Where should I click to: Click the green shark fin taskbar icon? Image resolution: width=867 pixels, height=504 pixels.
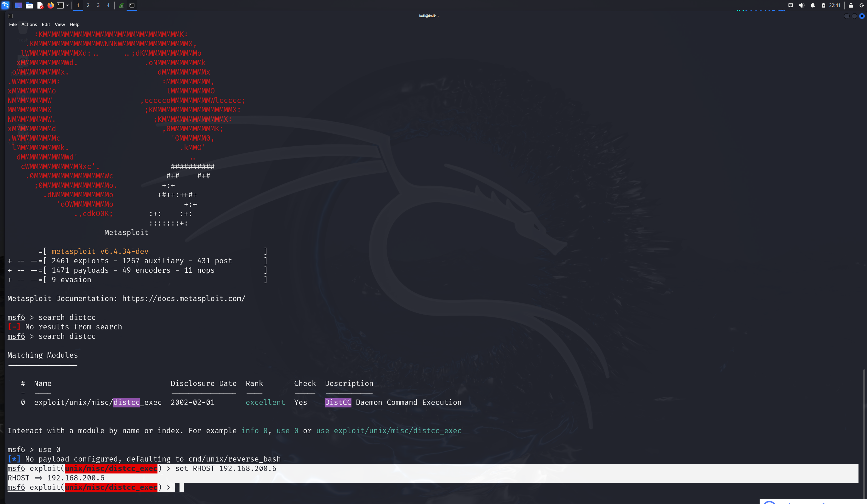[122, 5]
